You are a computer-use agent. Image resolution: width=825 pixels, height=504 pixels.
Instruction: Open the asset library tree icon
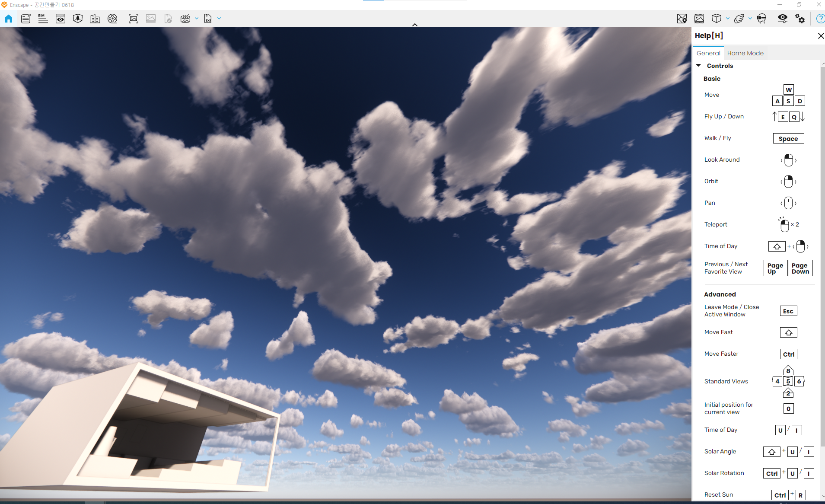point(78,19)
